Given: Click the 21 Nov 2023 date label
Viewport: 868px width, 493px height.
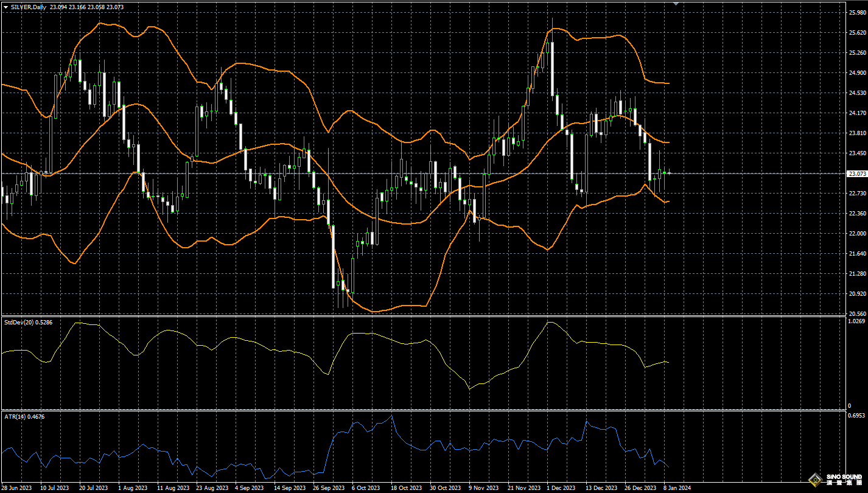Looking at the screenshot, I should pos(523,488).
